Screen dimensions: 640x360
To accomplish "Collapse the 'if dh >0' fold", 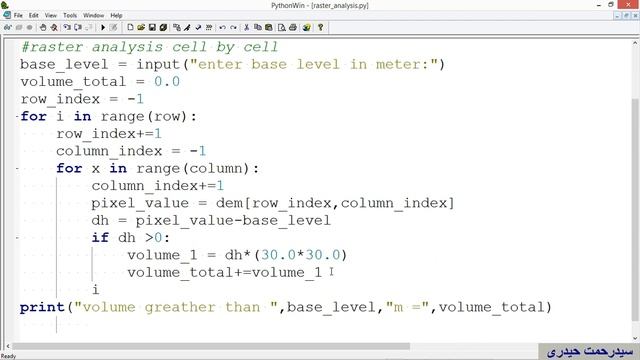I will pos(17,238).
